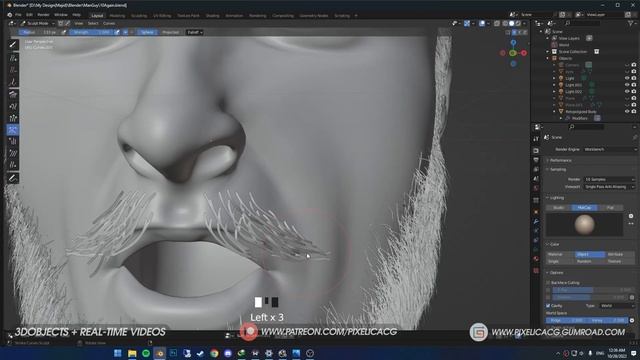Toggle Spherical falloff button in header
The height and width of the screenshot is (360, 640).
(147, 32)
